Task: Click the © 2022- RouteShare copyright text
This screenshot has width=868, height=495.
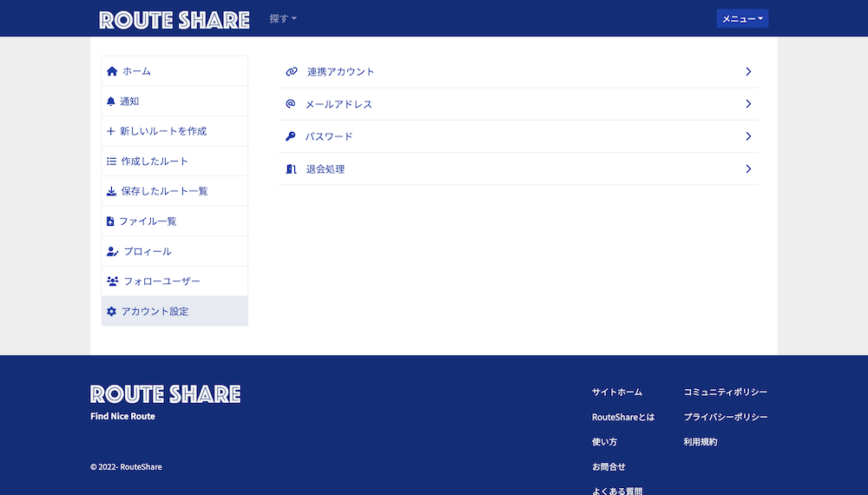Action: 126,466
